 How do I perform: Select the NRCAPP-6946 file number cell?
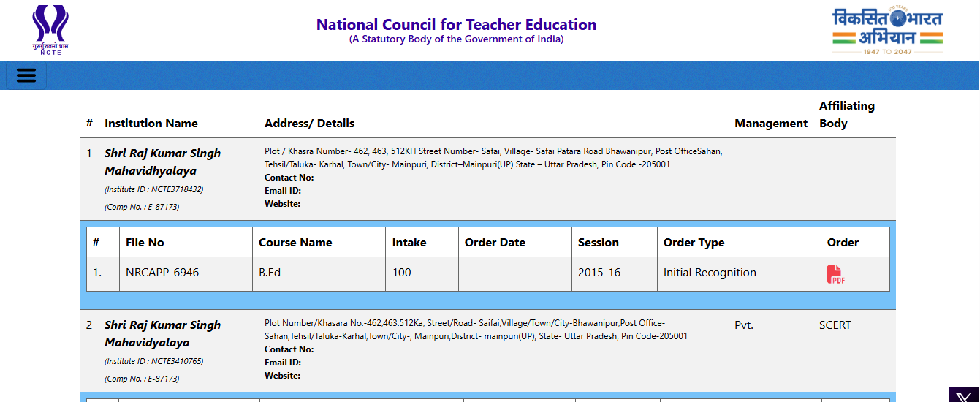(162, 273)
